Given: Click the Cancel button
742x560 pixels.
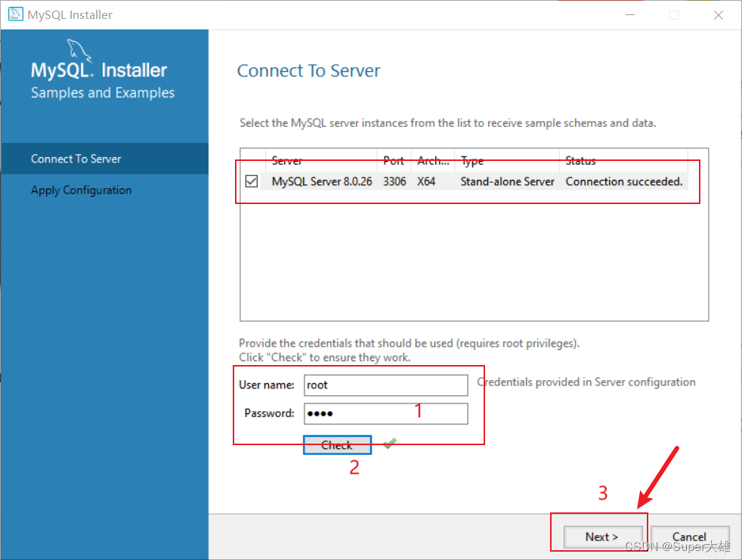Looking at the screenshot, I should (x=689, y=537).
